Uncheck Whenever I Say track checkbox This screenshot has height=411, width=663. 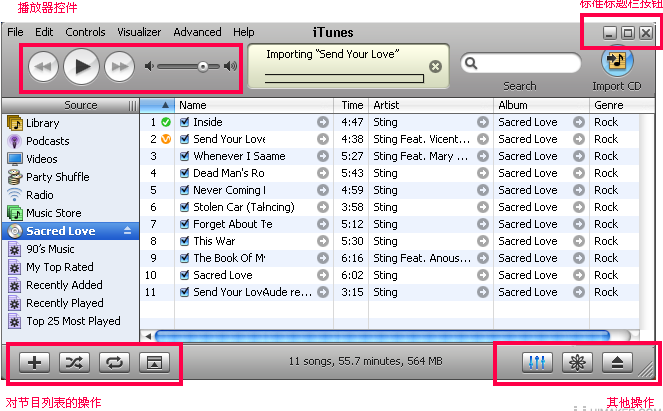coord(184,156)
